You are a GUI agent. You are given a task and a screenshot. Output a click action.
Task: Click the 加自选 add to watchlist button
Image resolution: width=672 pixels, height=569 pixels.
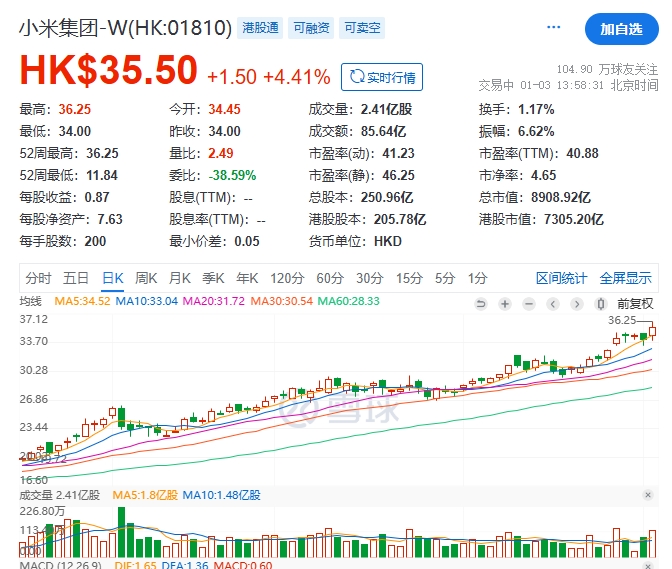tap(621, 29)
